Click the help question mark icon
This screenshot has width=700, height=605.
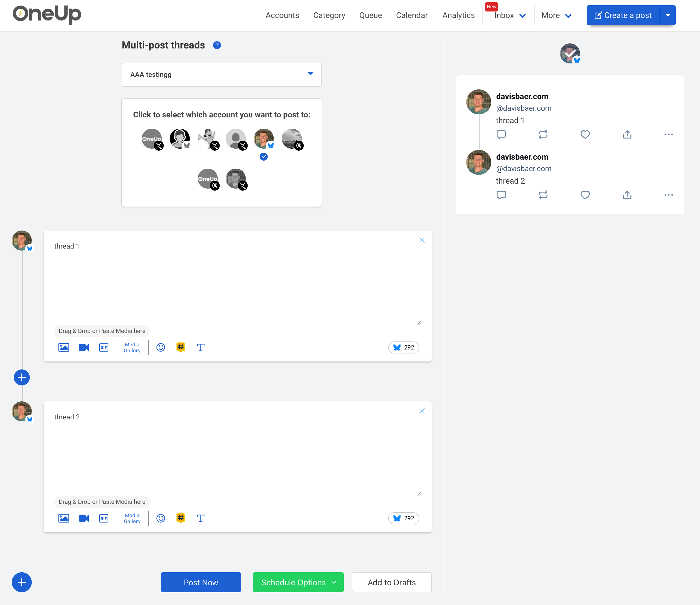click(x=217, y=45)
